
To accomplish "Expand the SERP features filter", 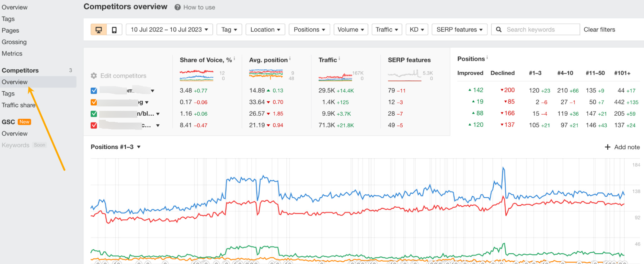I will 459,30.
